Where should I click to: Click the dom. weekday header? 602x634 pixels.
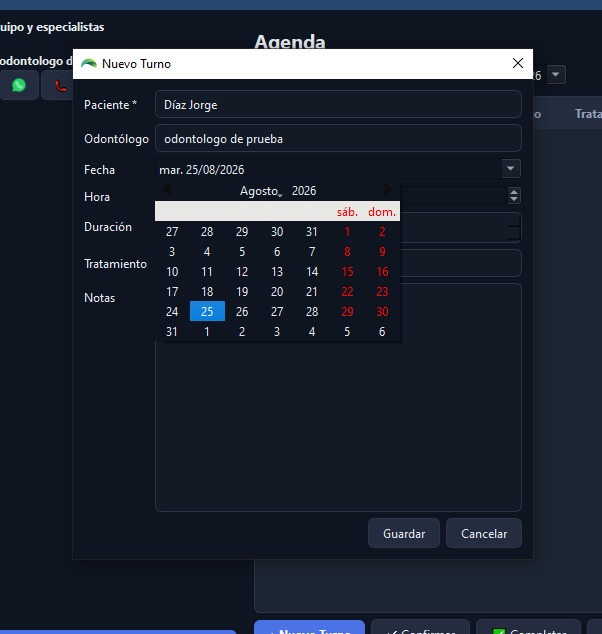tap(382, 211)
